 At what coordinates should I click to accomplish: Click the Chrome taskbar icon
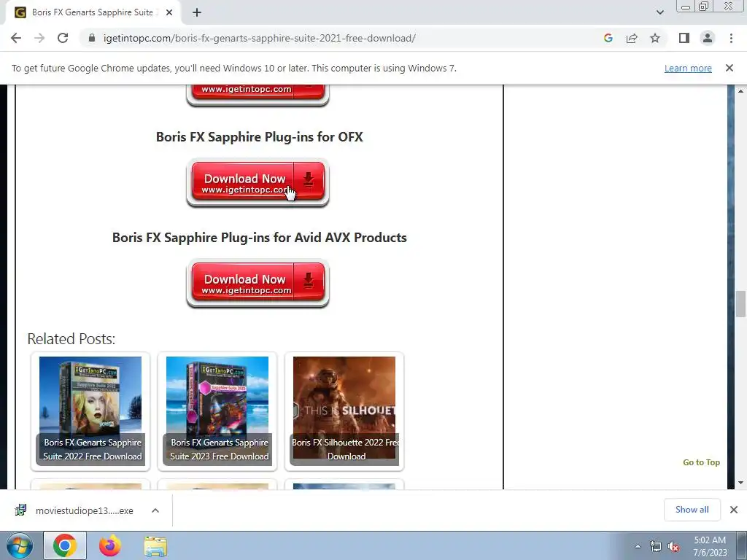(65, 545)
